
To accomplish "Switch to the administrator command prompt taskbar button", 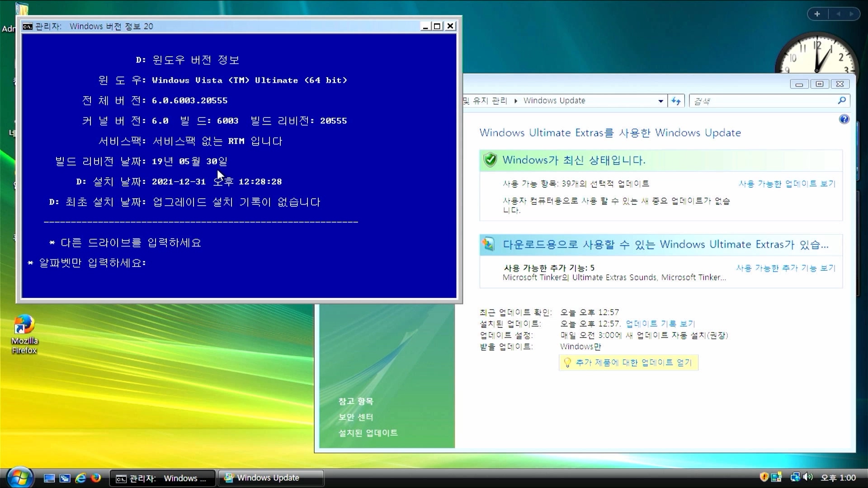I will point(162,478).
